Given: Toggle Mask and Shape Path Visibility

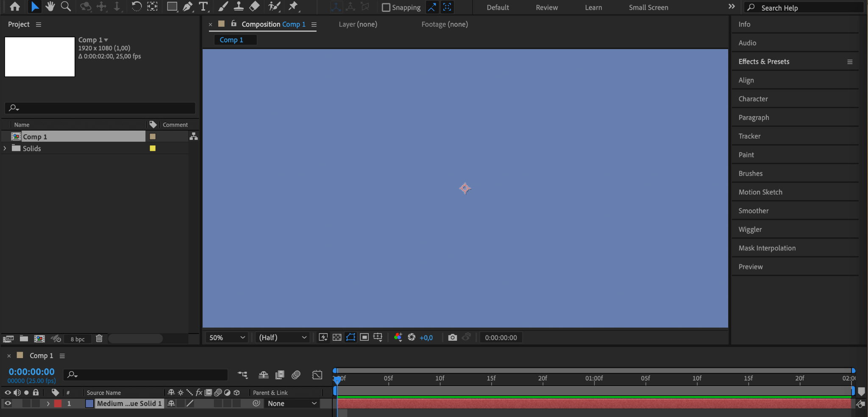Looking at the screenshot, I should pos(351,337).
